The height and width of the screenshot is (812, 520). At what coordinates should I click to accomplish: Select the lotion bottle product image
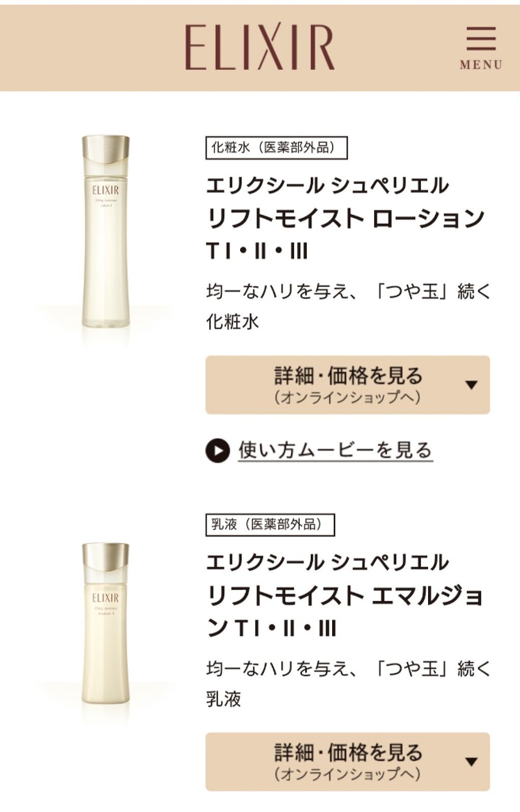[106, 231]
